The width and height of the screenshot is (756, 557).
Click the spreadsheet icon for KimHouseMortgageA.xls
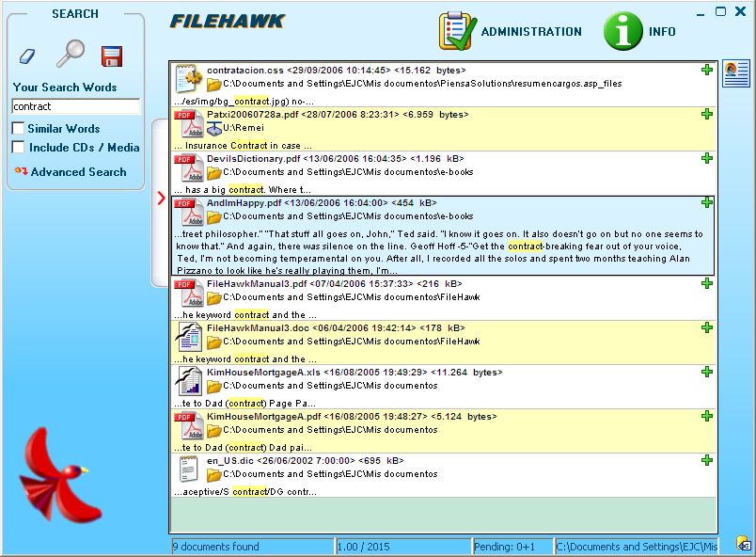(188, 381)
